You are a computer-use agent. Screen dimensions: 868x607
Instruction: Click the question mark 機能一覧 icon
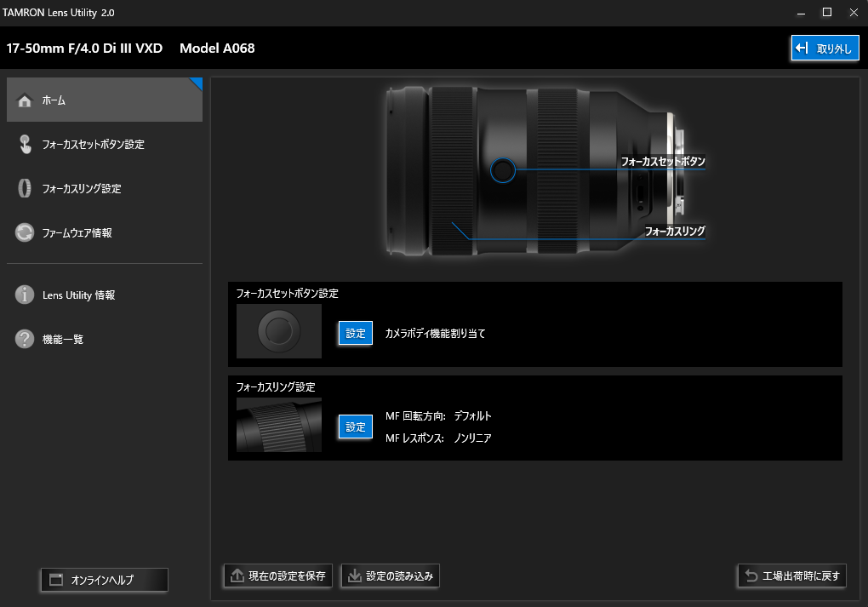click(25, 340)
